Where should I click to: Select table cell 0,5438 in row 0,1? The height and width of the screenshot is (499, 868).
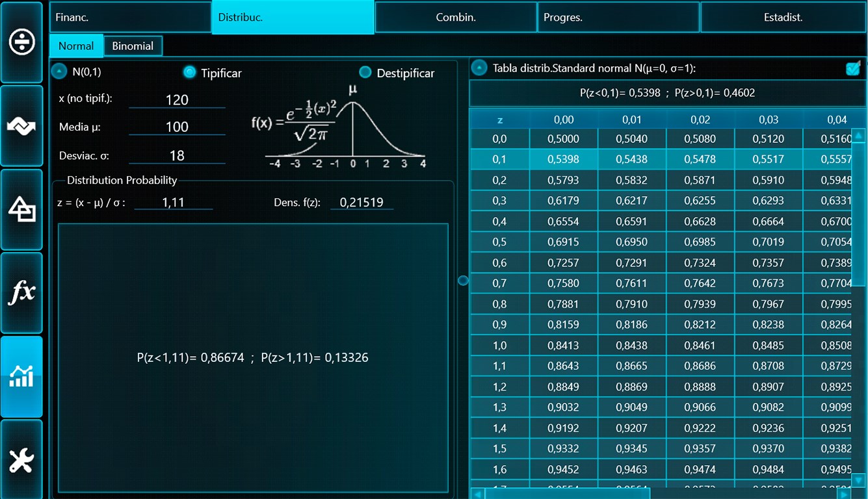coord(632,159)
